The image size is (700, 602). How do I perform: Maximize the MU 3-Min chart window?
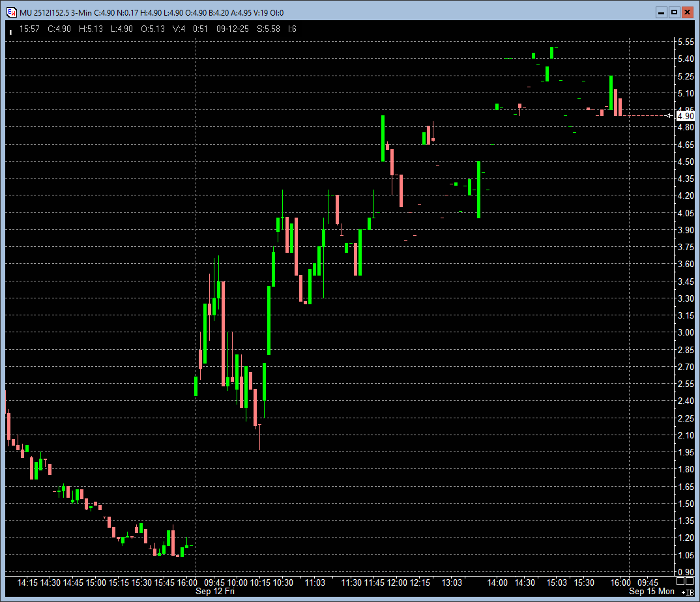coord(674,12)
